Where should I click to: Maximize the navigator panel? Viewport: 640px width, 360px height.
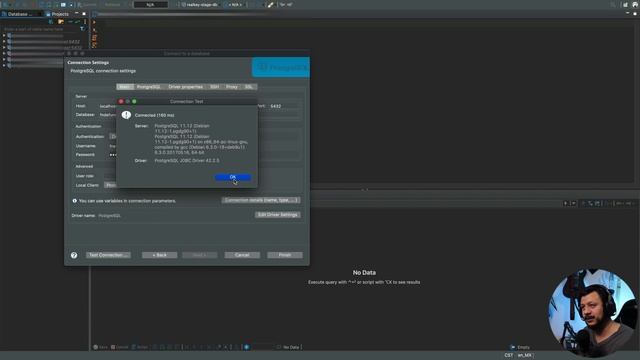84,13
